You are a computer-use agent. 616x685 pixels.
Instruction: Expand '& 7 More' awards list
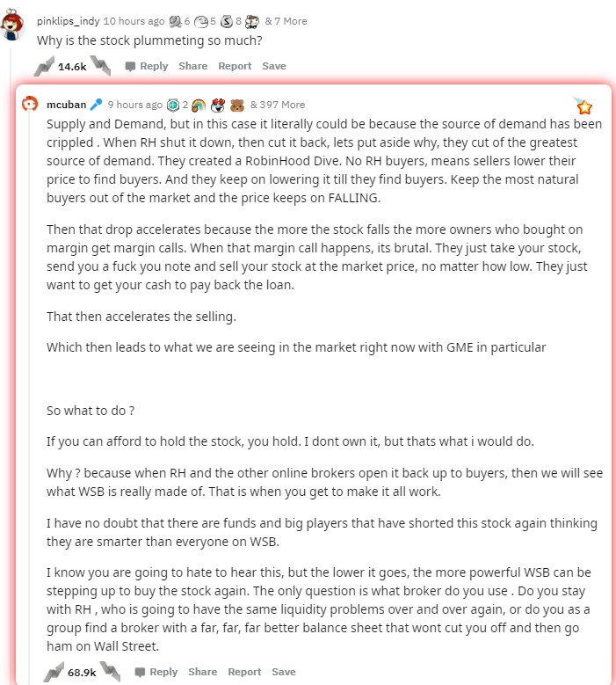pos(286,21)
